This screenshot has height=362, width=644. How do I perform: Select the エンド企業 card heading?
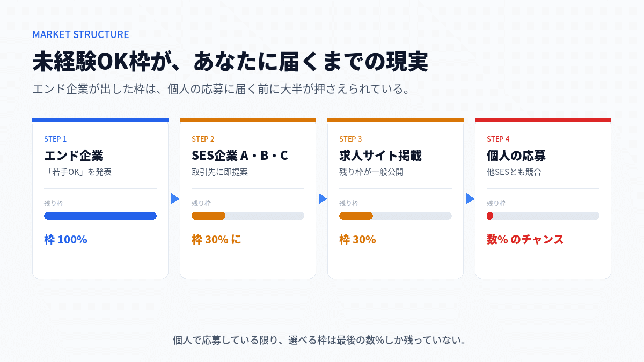(74, 156)
